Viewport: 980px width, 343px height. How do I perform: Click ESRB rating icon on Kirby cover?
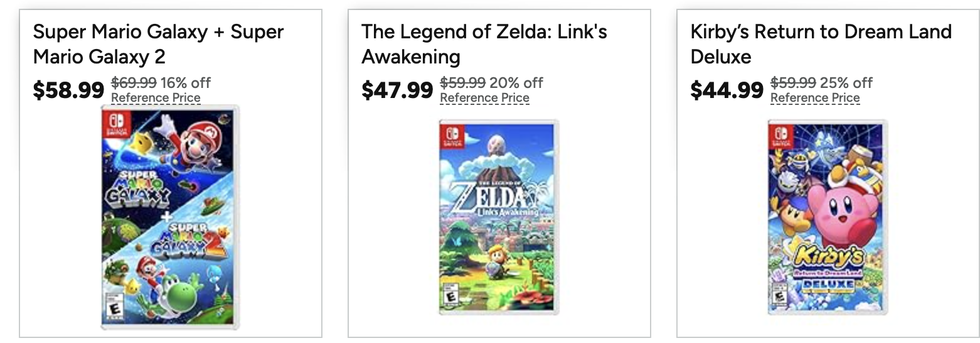click(x=780, y=297)
